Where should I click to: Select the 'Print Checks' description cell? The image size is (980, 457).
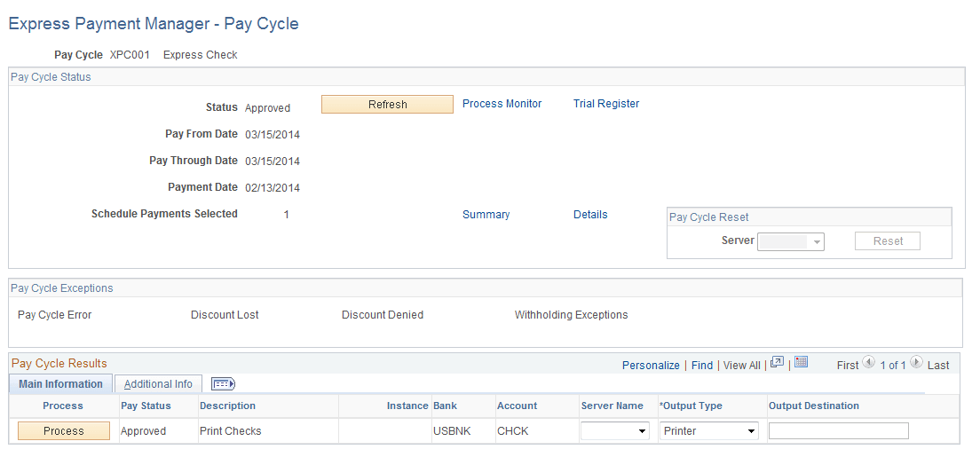tap(231, 430)
